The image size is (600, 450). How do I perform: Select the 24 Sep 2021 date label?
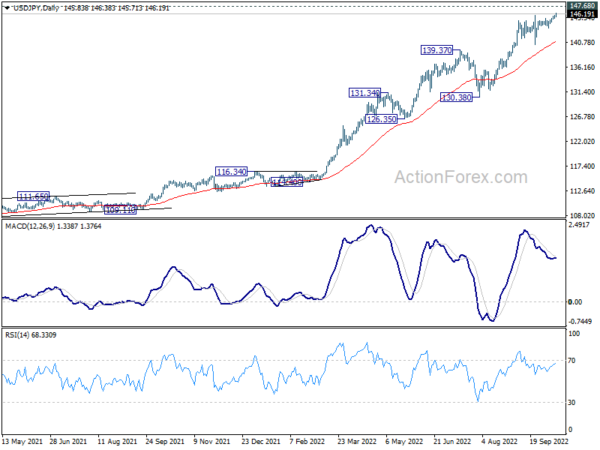coord(165,442)
